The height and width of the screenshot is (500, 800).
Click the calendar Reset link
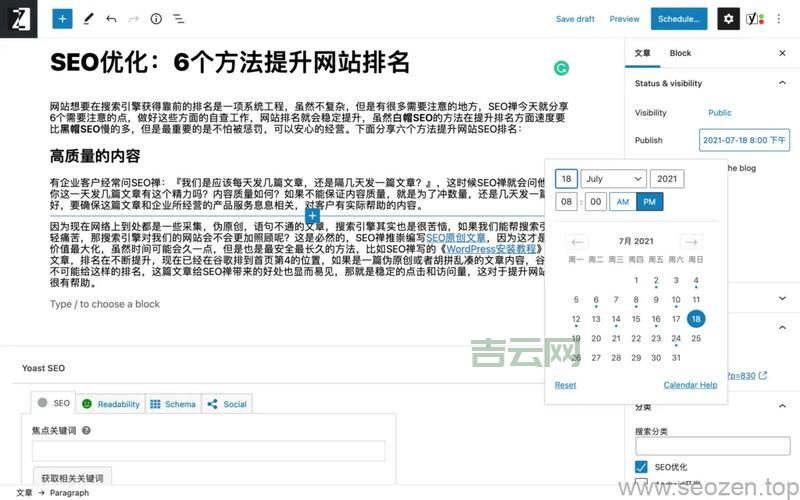(565, 385)
